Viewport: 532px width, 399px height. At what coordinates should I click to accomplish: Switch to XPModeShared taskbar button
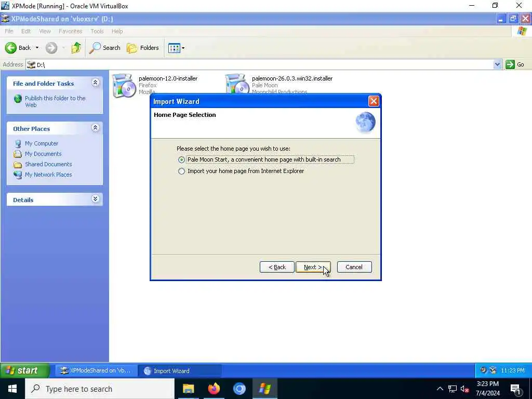(x=96, y=371)
